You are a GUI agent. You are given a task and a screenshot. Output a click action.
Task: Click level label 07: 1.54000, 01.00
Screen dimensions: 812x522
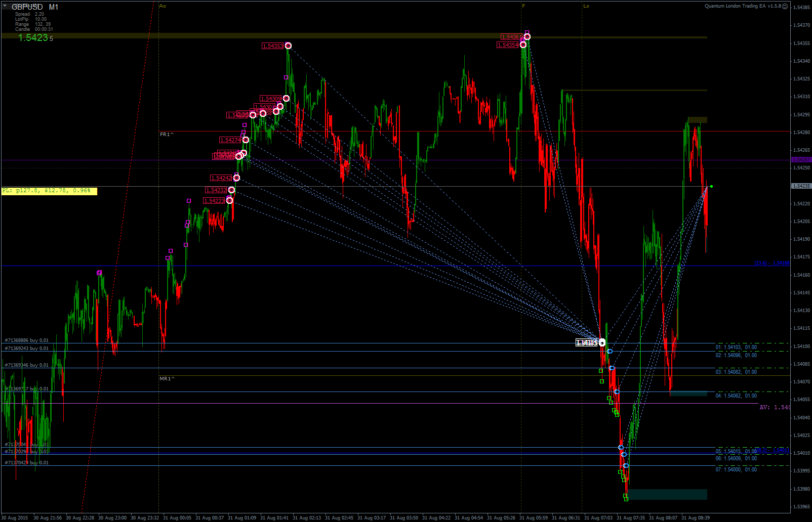point(736,469)
